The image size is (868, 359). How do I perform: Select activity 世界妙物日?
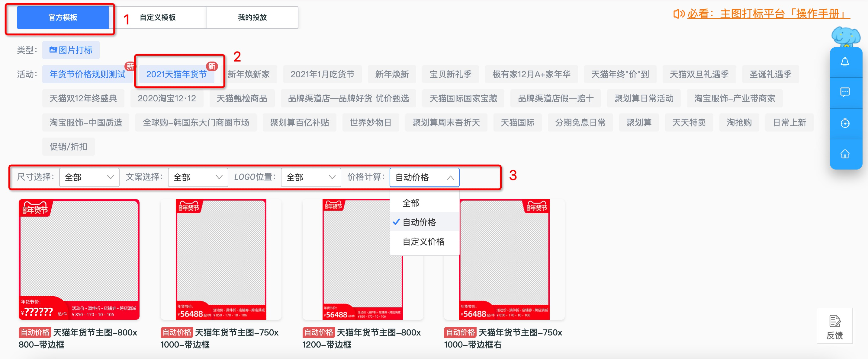click(x=370, y=123)
